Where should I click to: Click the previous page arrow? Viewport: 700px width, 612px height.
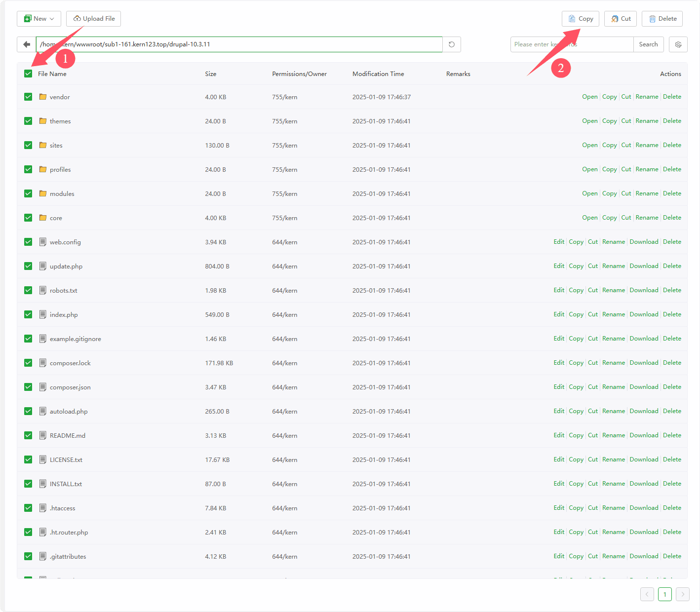(647, 594)
